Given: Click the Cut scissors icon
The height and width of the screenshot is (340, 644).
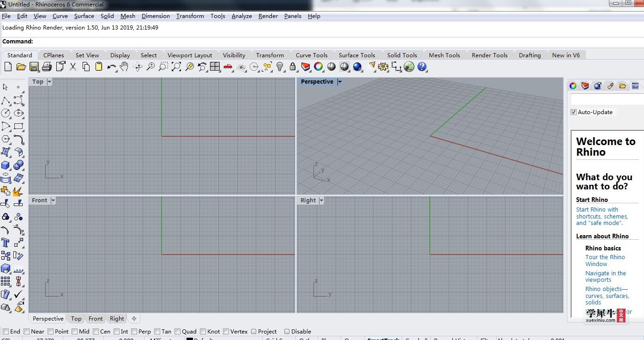Looking at the screenshot, I should pyautogui.click(x=73, y=67).
